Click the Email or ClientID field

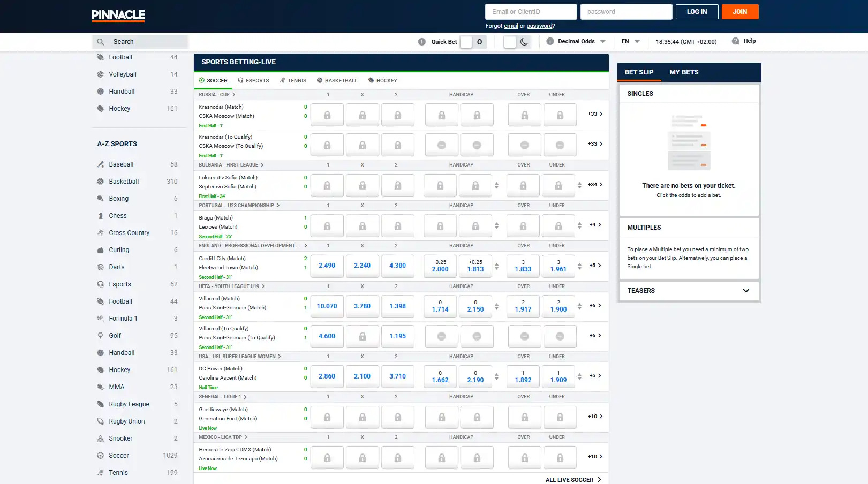[x=531, y=12]
